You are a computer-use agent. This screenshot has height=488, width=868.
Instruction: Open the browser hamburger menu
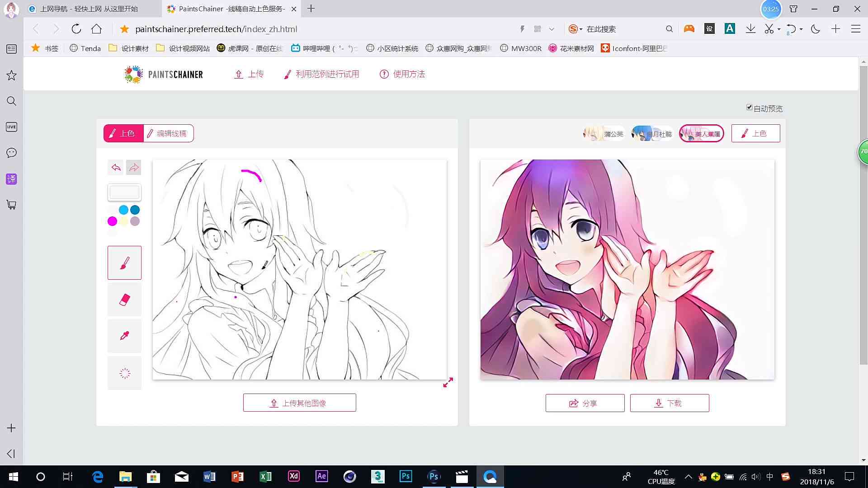855,29
